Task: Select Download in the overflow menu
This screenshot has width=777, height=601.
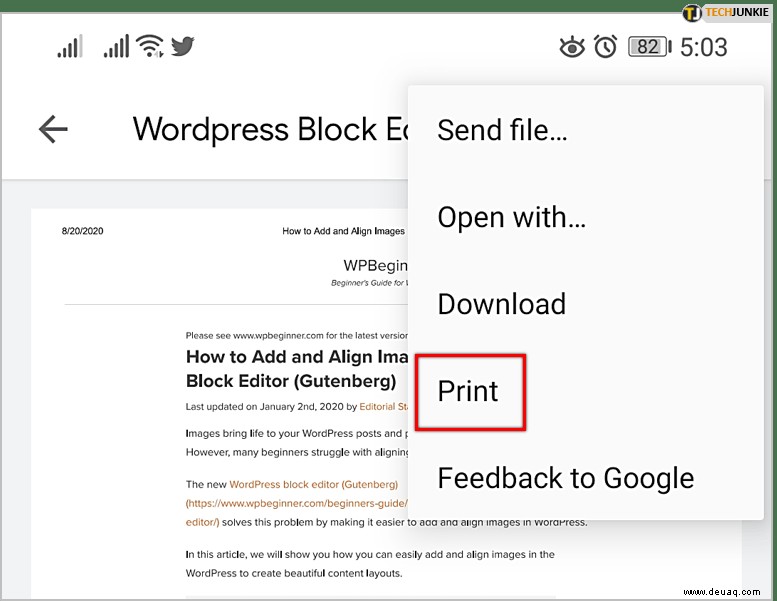Action: (x=585, y=304)
